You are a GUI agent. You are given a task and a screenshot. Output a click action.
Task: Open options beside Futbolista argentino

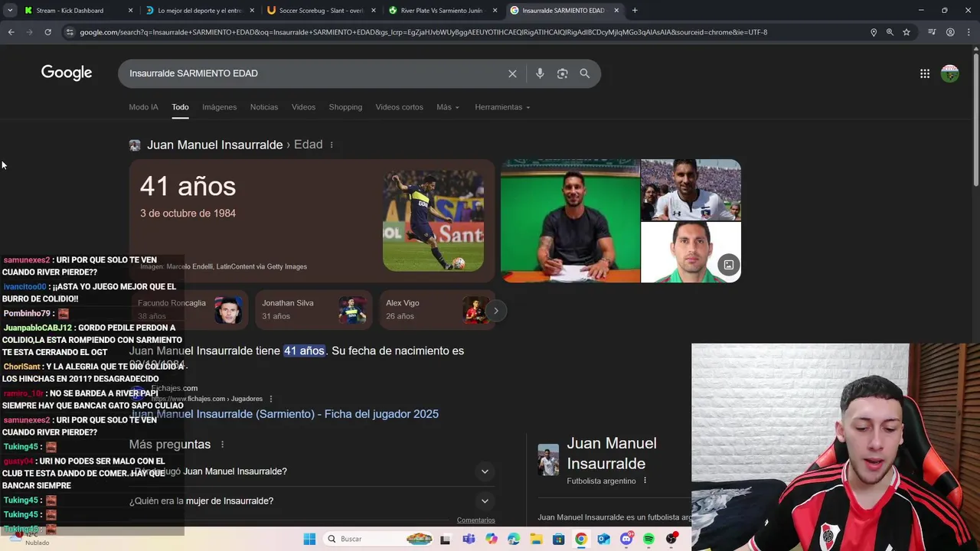(x=645, y=481)
